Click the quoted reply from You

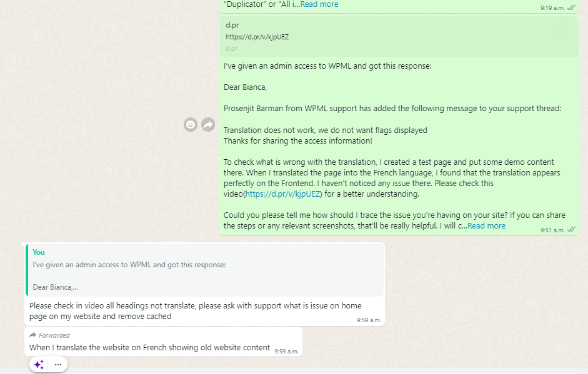pyautogui.click(x=205, y=270)
